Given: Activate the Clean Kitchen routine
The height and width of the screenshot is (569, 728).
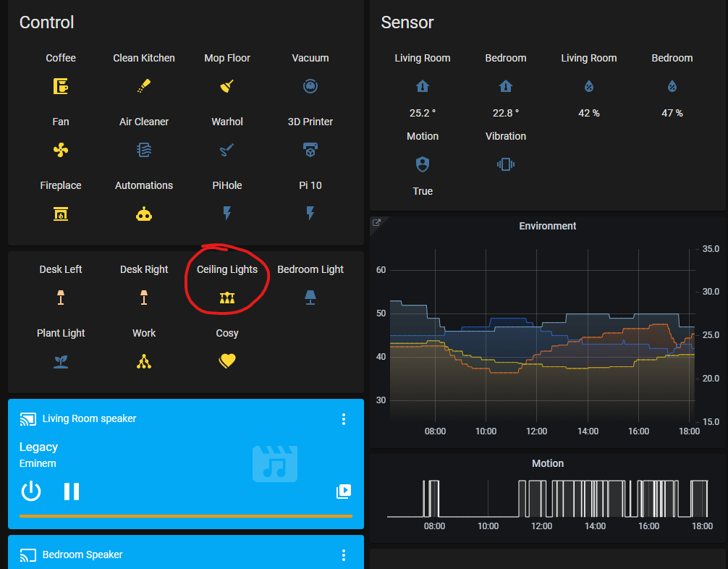Looking at the screenshot, I should click(143, 86).
